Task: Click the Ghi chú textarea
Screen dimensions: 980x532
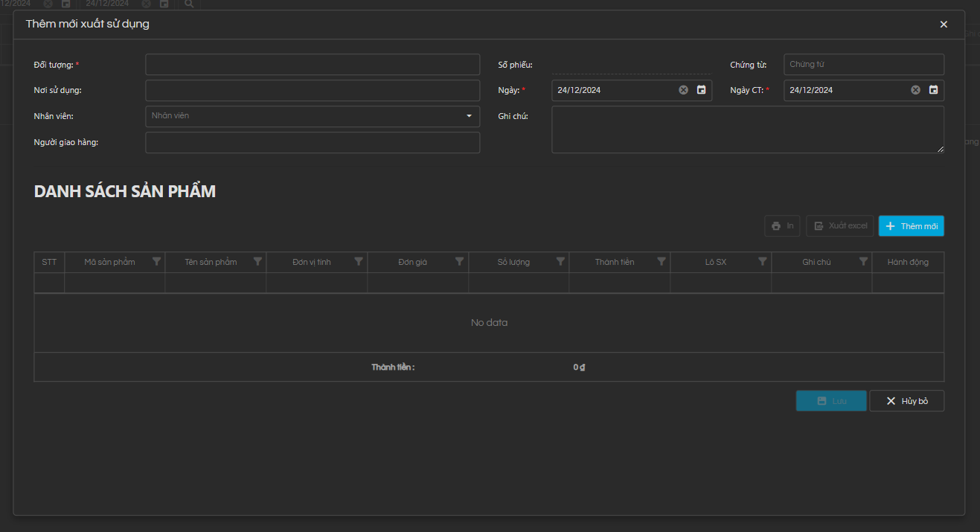Action: pos(747,129)
